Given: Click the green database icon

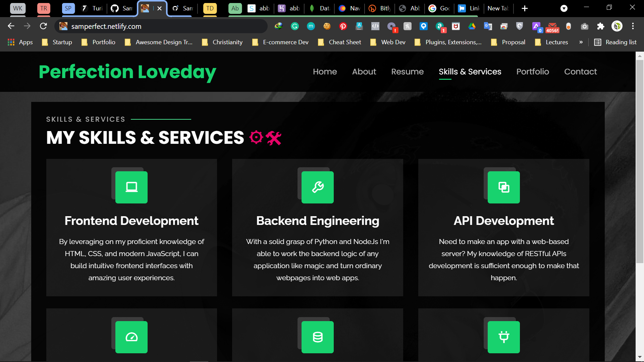Looking at the screenshot, I should pos(317,337).
